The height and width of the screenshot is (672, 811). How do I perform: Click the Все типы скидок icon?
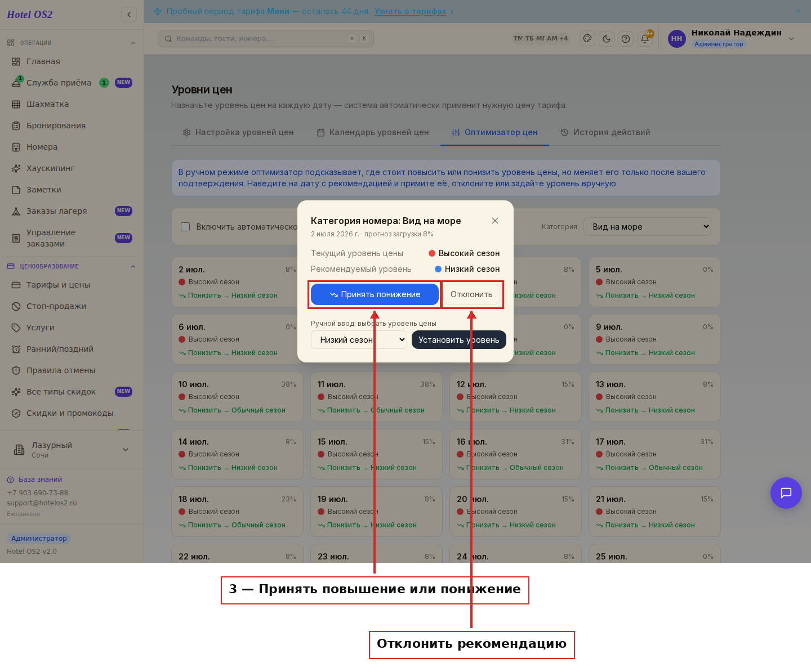(x=16, y=392)
